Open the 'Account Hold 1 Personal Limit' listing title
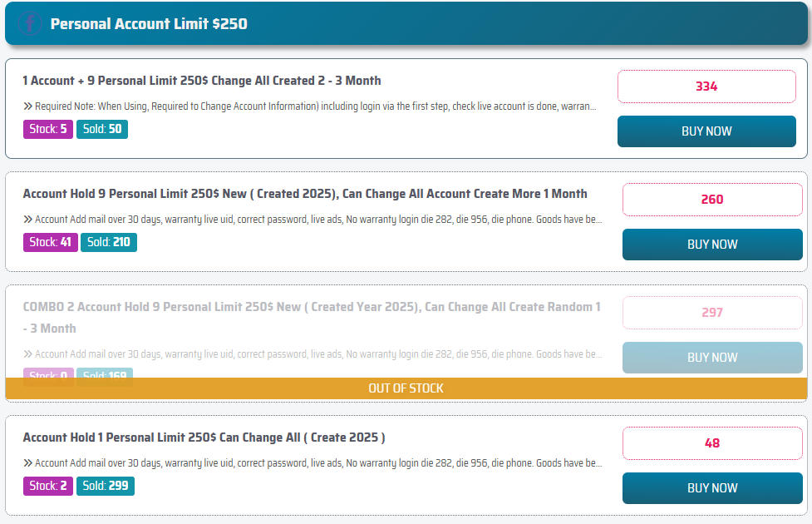 coord(204,437)
